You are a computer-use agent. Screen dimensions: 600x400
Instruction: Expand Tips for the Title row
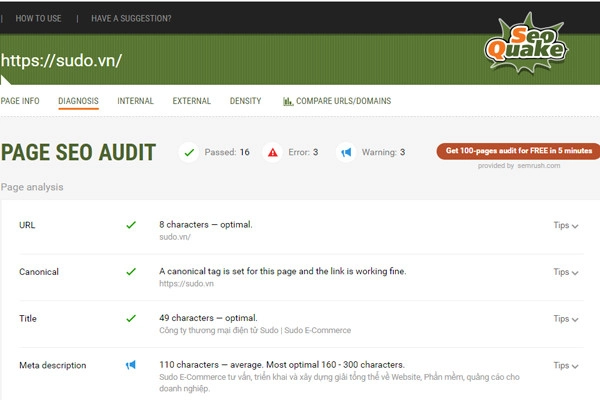[566, 319]
